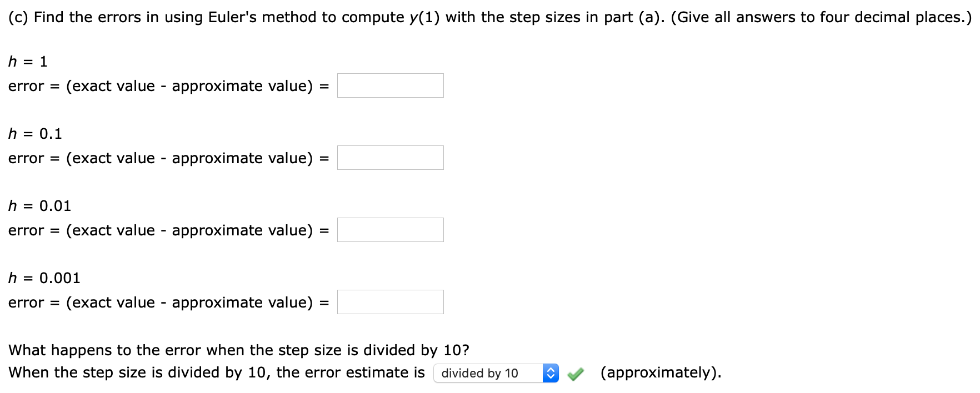Click the question text about step size
Screen dimensions: 980x393
(x=239, y=350)
